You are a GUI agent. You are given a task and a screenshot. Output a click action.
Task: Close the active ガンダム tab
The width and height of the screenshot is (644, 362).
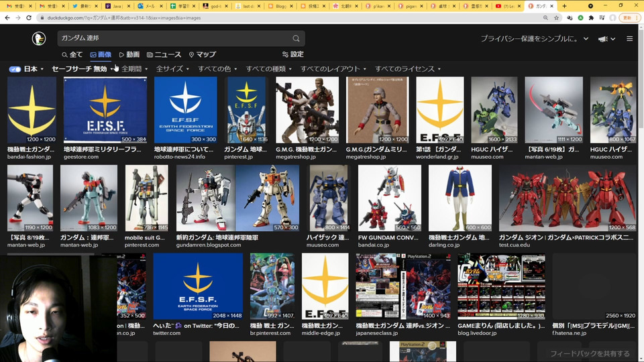pos(551,6)
